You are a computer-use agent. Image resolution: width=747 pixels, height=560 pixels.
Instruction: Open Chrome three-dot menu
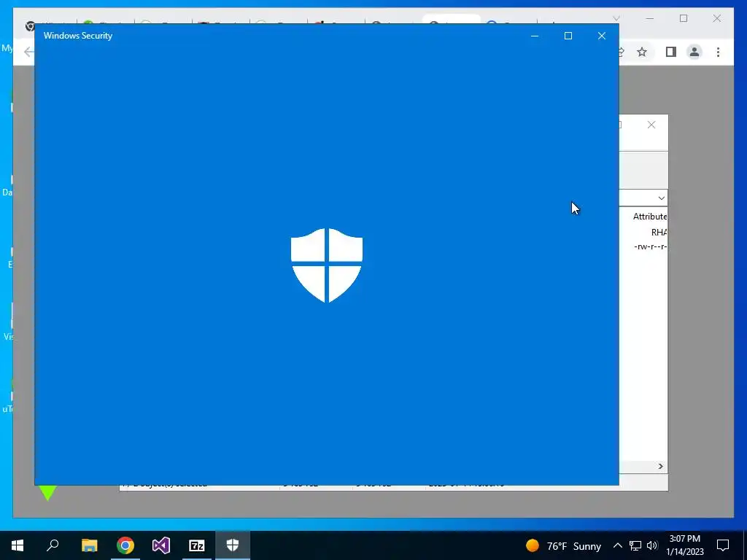718,52
